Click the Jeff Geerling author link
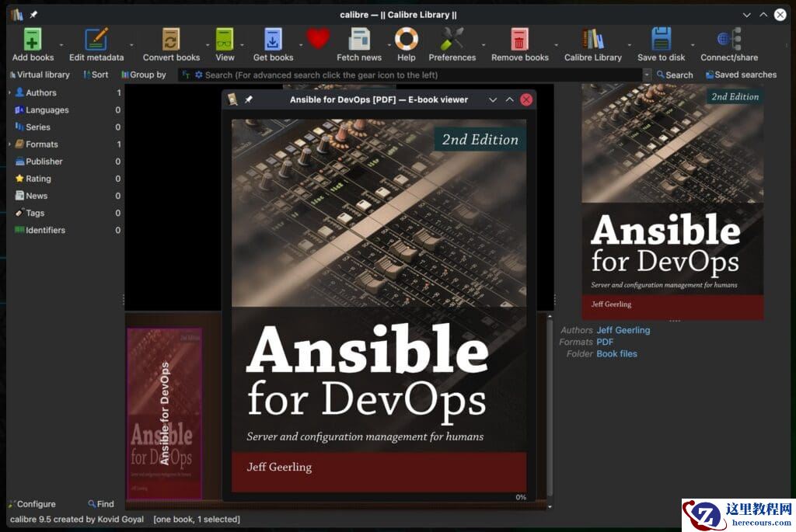Image resolution: width=796 pixels, height=532 pixels. tap(623, 330)
